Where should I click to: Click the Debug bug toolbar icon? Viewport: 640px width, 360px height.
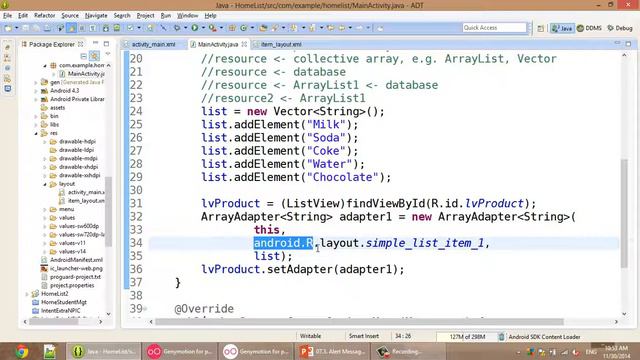[177, 28]
